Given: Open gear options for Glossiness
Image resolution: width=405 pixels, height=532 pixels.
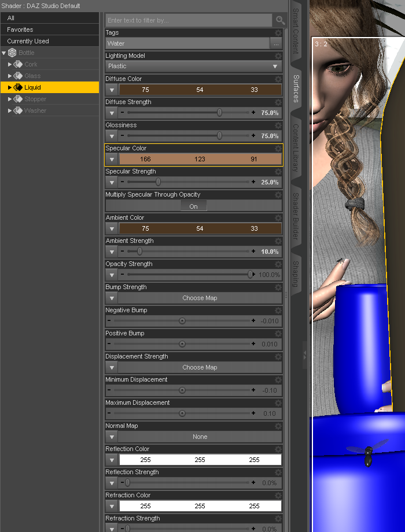Looking at the screenshot, I should tap(278, 125).
